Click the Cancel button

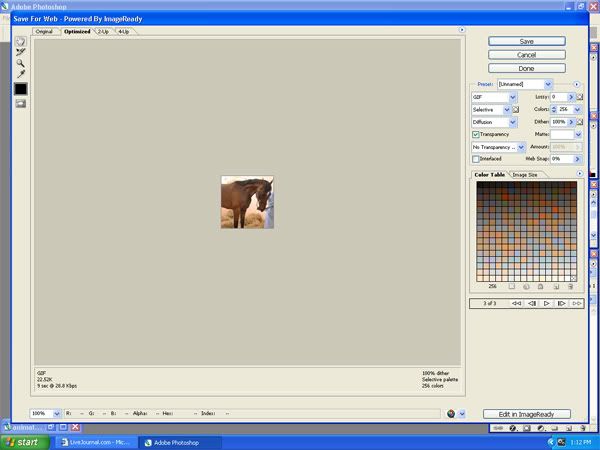click(527, 55)
